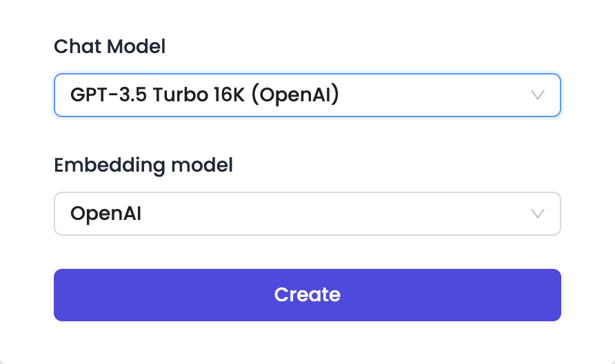Submit the form with the purple Create button
This screenshot has height=364, width=615.
[307, 295]
